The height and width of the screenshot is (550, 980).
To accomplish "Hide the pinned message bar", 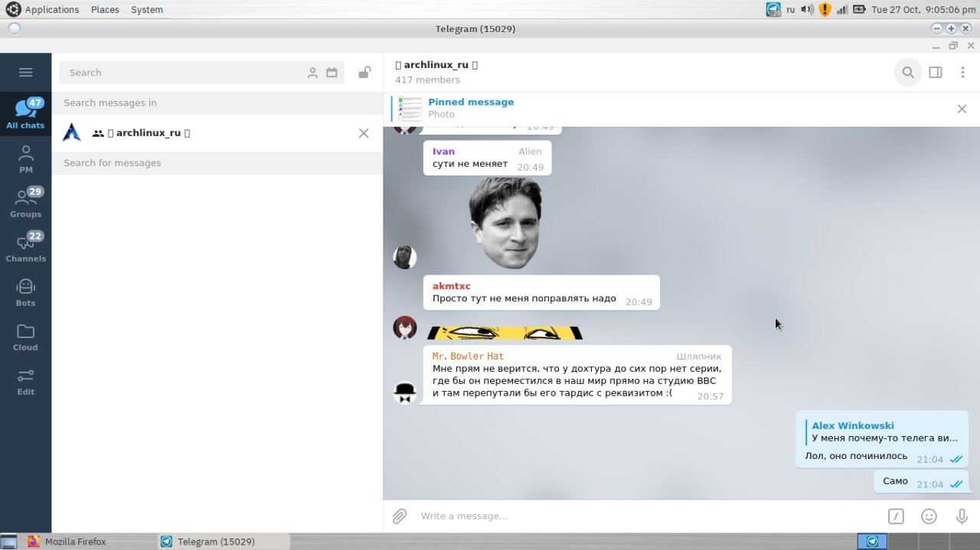I will [x=962, y=109].
